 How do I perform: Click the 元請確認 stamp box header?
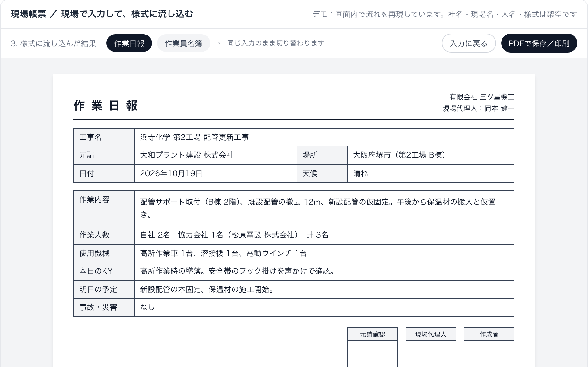click(373, 334)
